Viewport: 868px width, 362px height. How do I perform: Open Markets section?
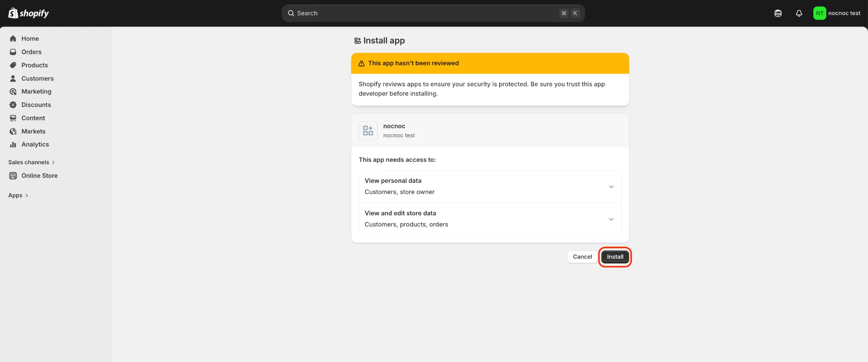pos(33,131)
